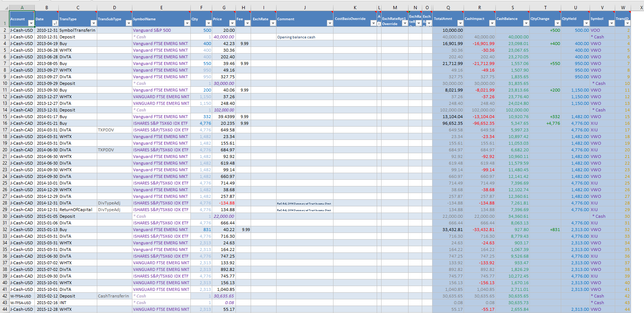Click the CashTransferIn cell in row 42

(x=113, y=296)
